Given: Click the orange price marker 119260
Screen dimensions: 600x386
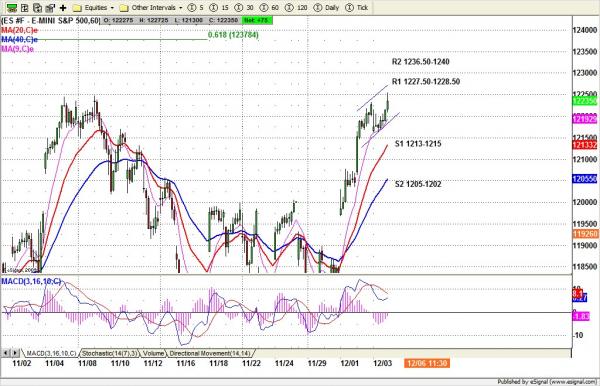Looking at the screenshot, I should tap(585, 233).
